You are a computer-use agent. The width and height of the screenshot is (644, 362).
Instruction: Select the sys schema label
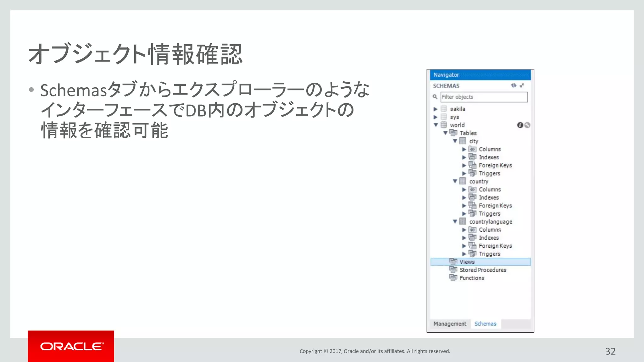coord(454,117)
